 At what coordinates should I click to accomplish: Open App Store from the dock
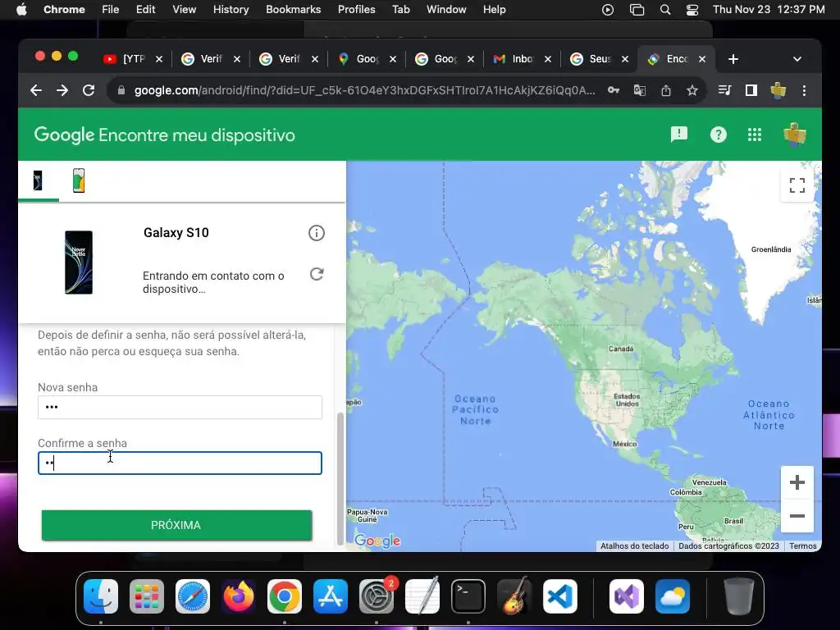click(331, 596)
